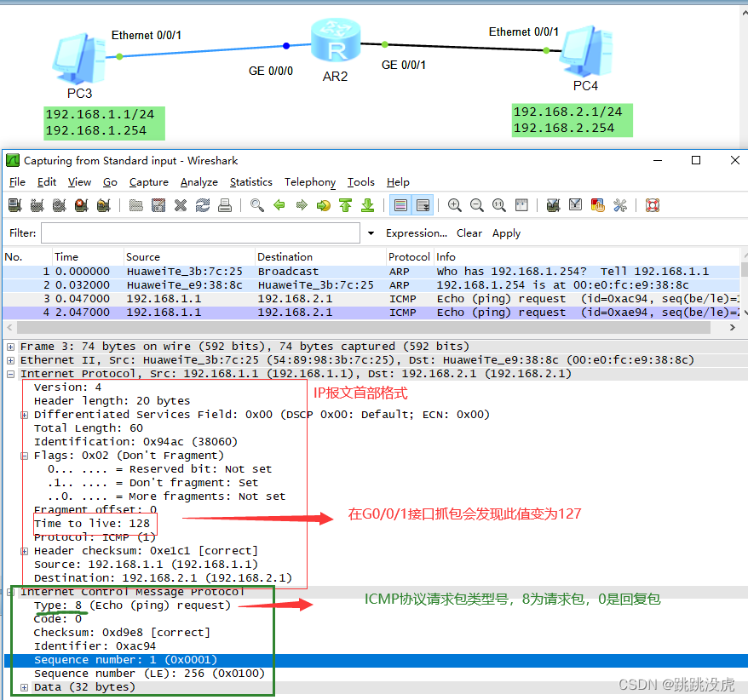Expand Header checksum node
Image resolution: width=748 pixels, height=700 pixels.
pyautogui.click(x=25, y=551)
